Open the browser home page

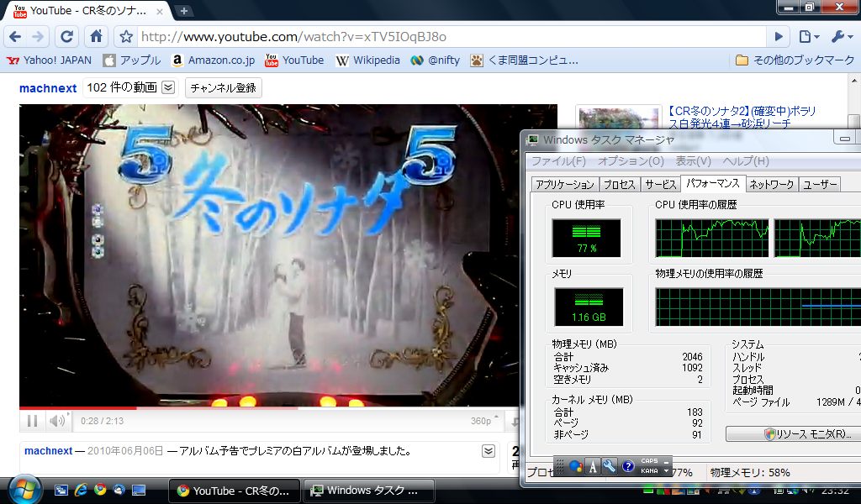pyautogui.click(x=96, y=37)
